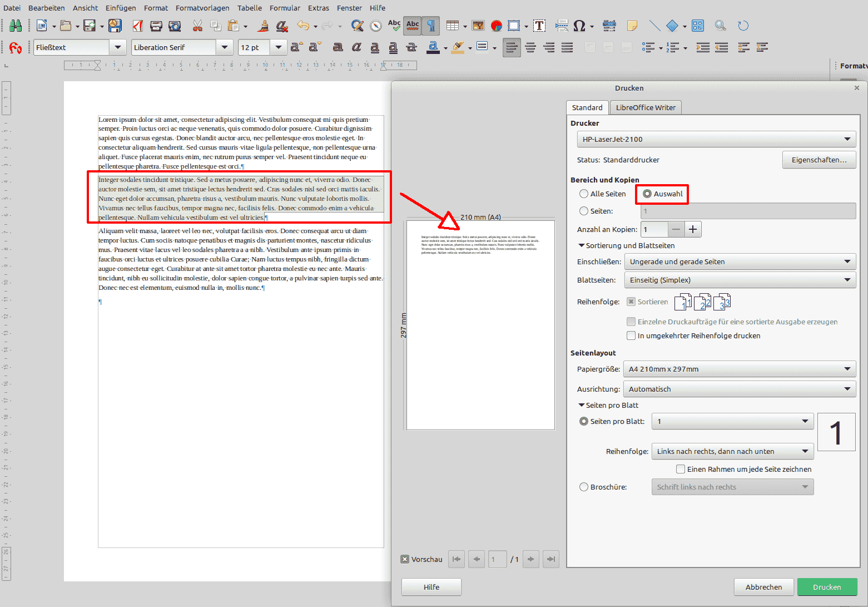Open the HP-LaserJet-2100 printer dropdown

pos(847,139)
